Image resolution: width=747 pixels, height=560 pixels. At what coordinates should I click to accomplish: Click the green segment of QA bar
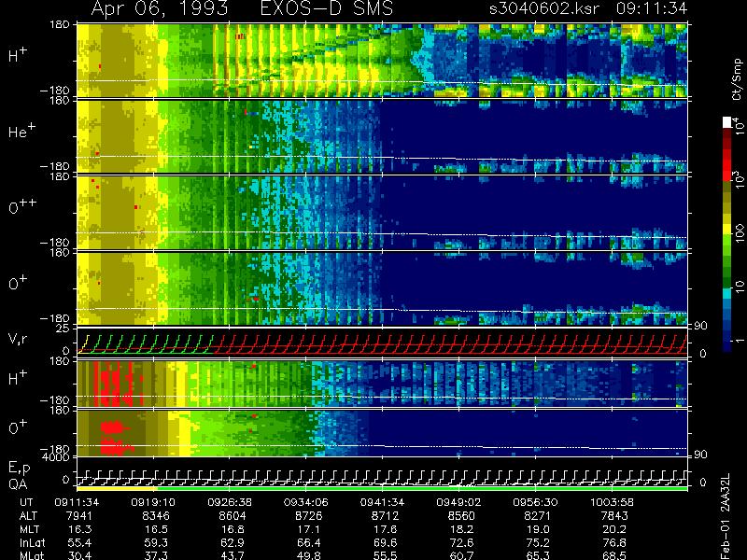click(422, 488)
